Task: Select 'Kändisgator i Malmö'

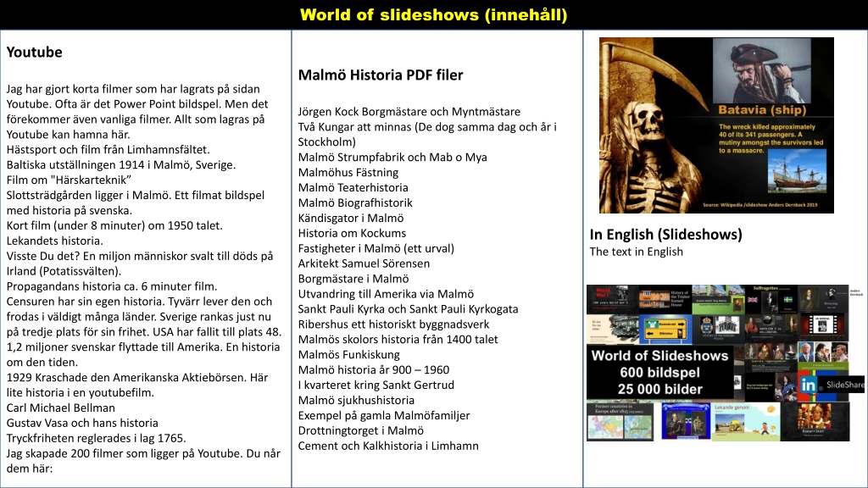Action: 351,218
